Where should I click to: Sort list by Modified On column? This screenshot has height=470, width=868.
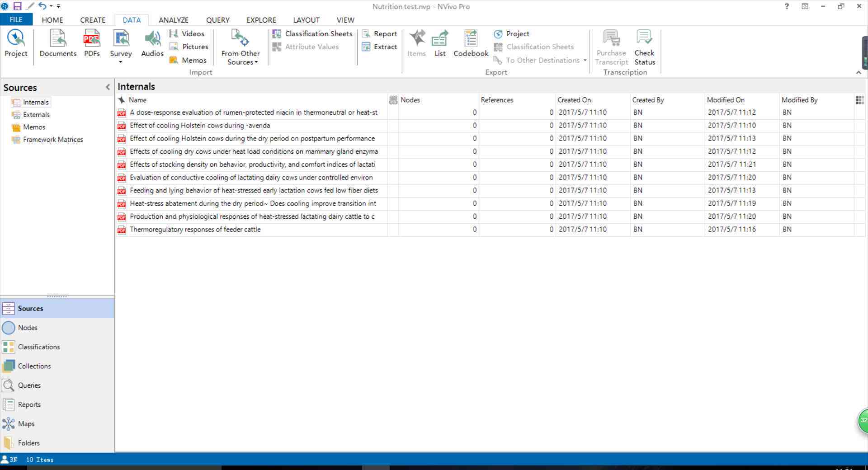pyautogui.click(x=742, y=100)
